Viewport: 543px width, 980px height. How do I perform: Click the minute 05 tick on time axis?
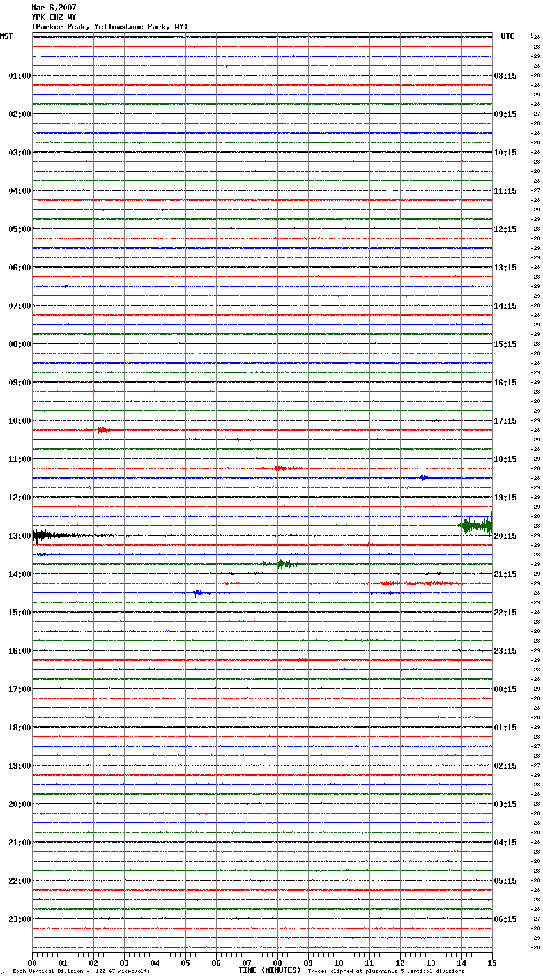click(x=185, y=963)
